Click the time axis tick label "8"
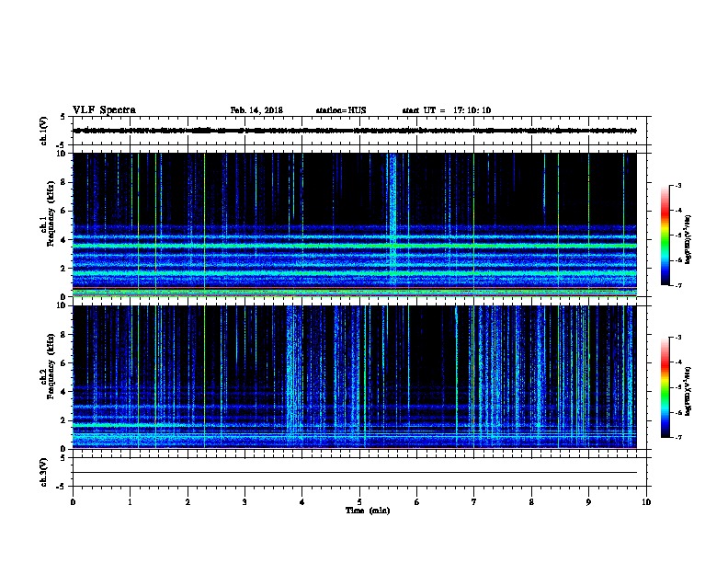This screenshot has height=563, width=728. click(x=531, y=502)
